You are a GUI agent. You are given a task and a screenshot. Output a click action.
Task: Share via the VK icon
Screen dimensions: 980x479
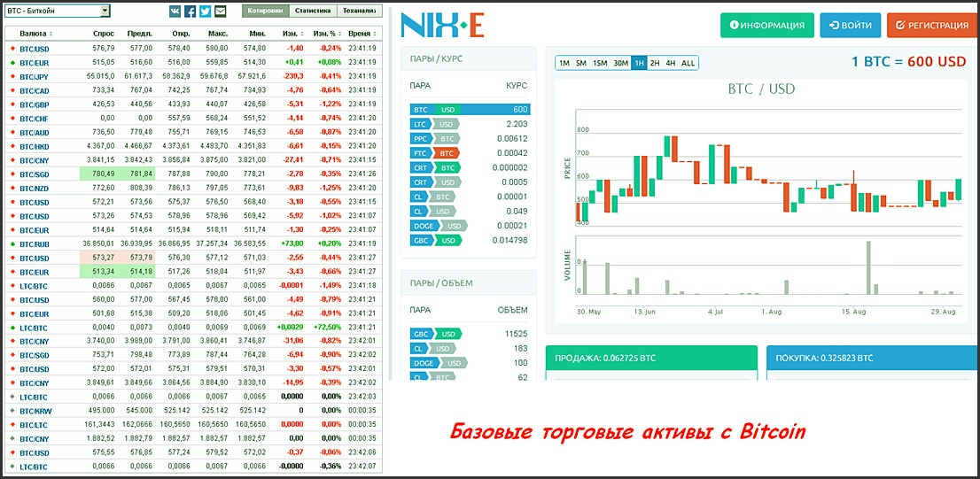[175, 12]
